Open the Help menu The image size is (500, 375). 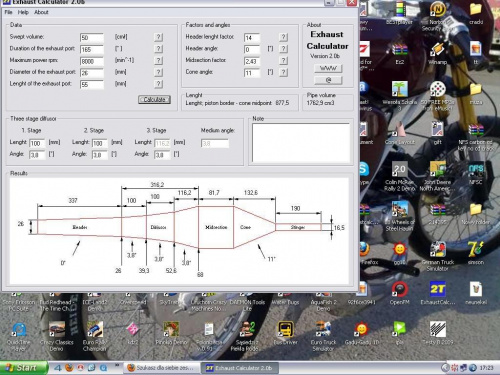[x=23, y=12]
